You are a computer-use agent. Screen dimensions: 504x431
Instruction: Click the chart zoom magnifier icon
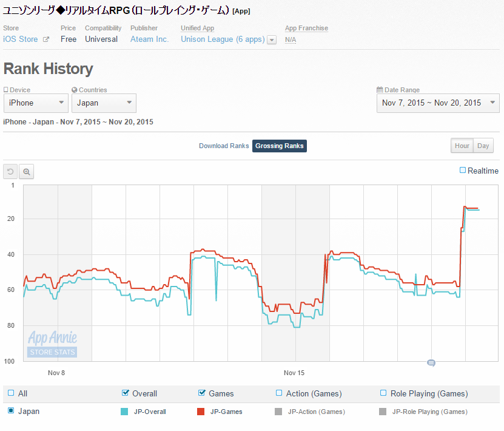coord(26,171)
